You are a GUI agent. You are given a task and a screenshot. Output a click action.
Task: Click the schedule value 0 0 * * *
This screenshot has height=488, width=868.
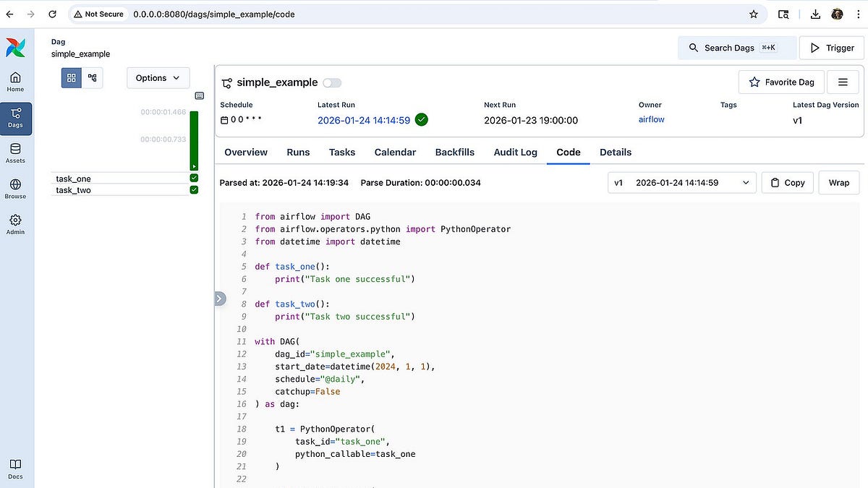tap(245, 120)
